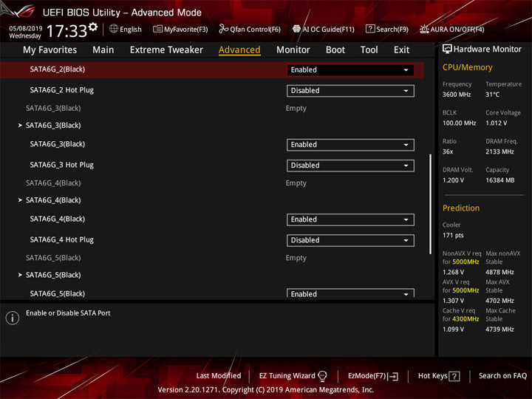Click the info icon beside the help text
Viewport: 532px width, 399px height.
(x=13, y=318)
